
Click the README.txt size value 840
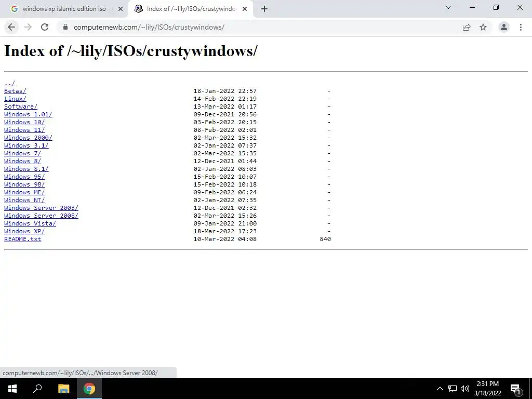[325, 239]
